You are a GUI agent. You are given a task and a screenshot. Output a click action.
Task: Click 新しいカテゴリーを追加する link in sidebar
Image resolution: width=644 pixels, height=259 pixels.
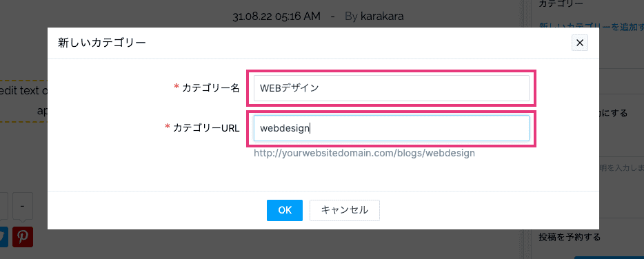click(x=592, y=27)
